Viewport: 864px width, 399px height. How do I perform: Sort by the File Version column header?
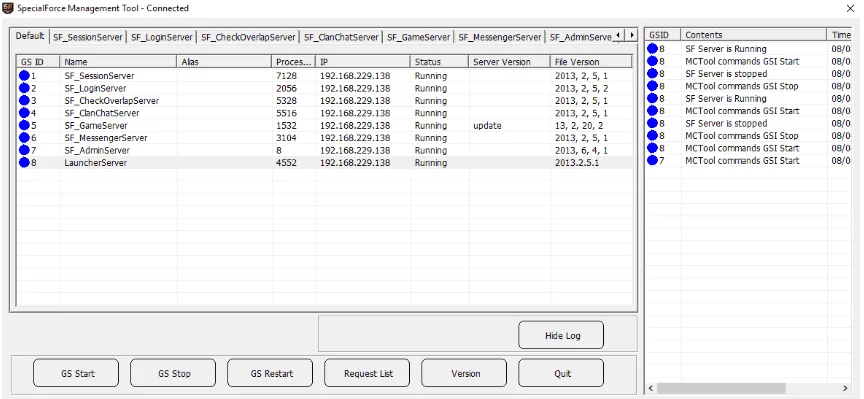tap(591, 62)
